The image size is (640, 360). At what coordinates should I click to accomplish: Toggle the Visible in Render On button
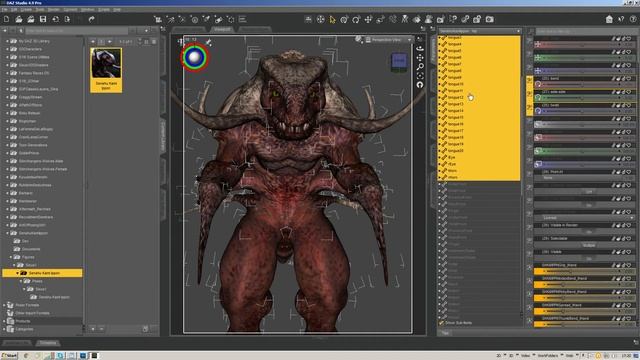(x=589, y=231)
